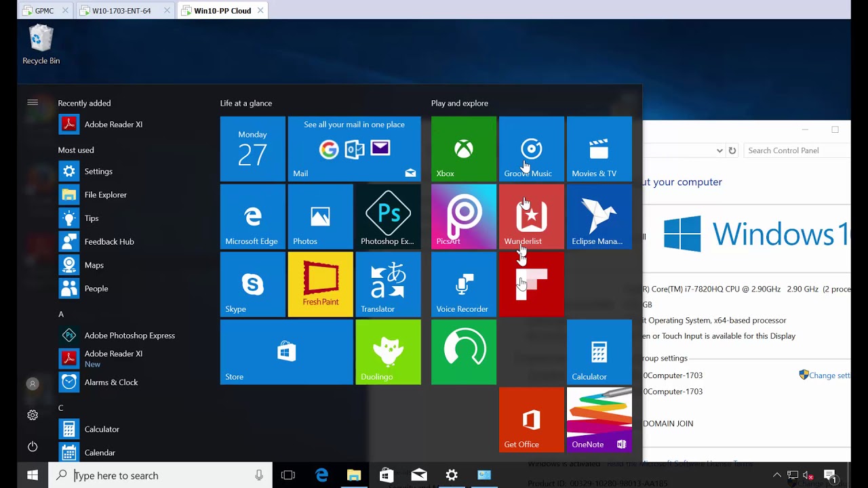This screenshot has width=868, height=488.
Task: Click the Life at a glance header
Action: 246,103
